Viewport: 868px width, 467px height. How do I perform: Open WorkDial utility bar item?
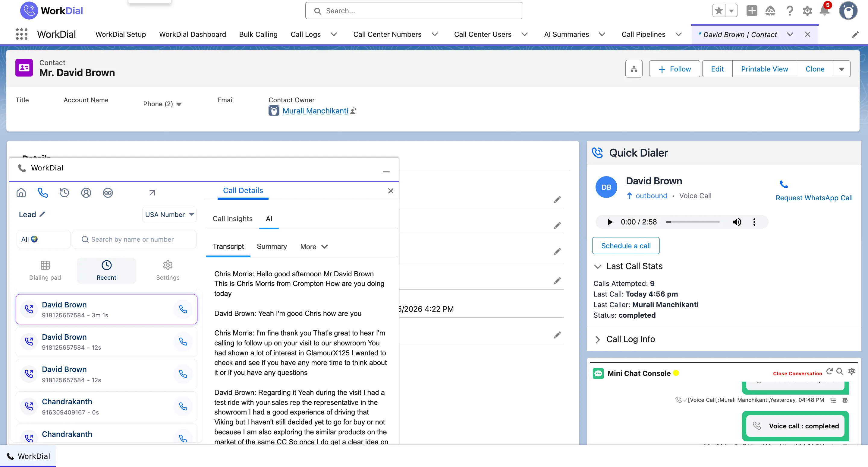click(x=28, y=456)
